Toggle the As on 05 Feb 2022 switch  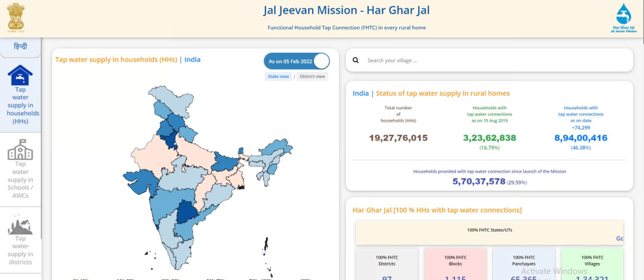pyautogui.click(x=297, y=61)
